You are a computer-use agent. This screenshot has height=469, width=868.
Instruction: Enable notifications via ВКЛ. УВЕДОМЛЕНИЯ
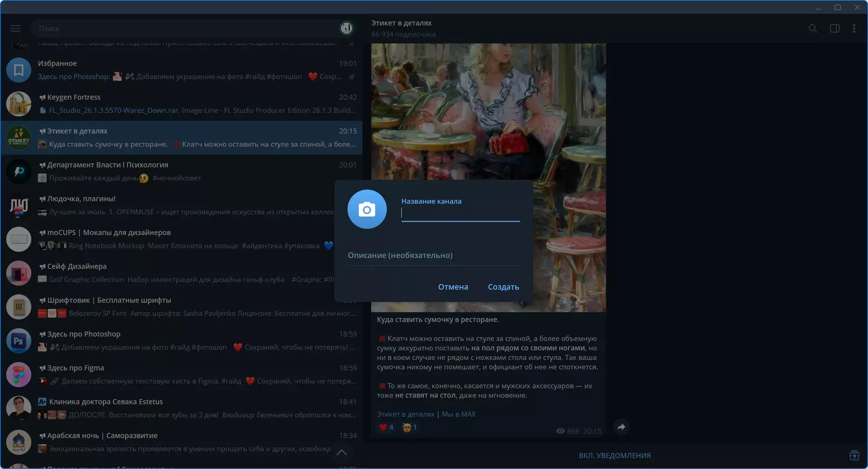(614, 456)
